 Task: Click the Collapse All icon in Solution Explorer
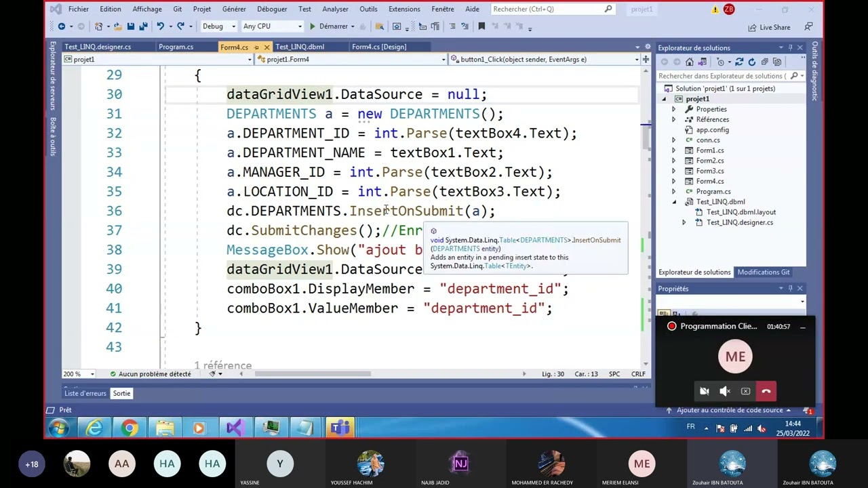pyautogui.click(x=765, y=62)
